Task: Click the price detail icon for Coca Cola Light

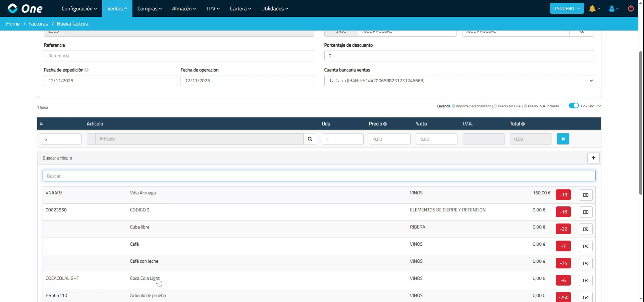Action: (585, 281)
